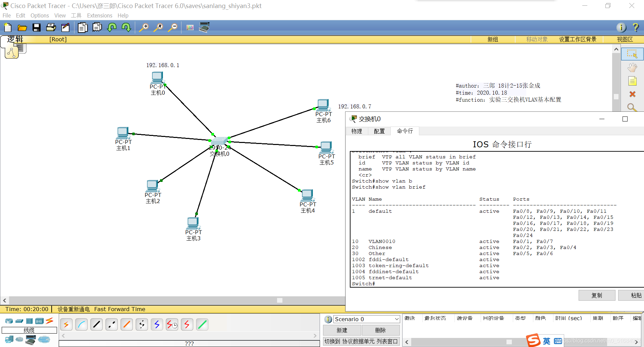Pick the blue console cable
This screenshot has width=644, height=347.
[82, 325]
